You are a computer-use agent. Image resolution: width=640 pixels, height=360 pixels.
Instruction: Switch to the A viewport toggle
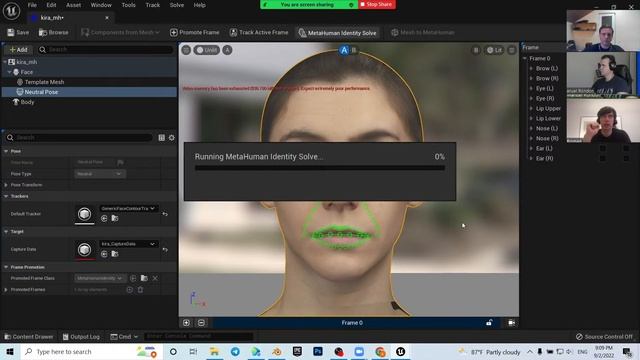click(x=344, y=50)
